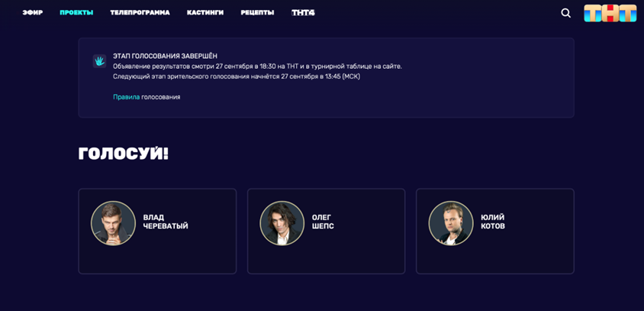Open the Эфир menu item

[33, 13]
